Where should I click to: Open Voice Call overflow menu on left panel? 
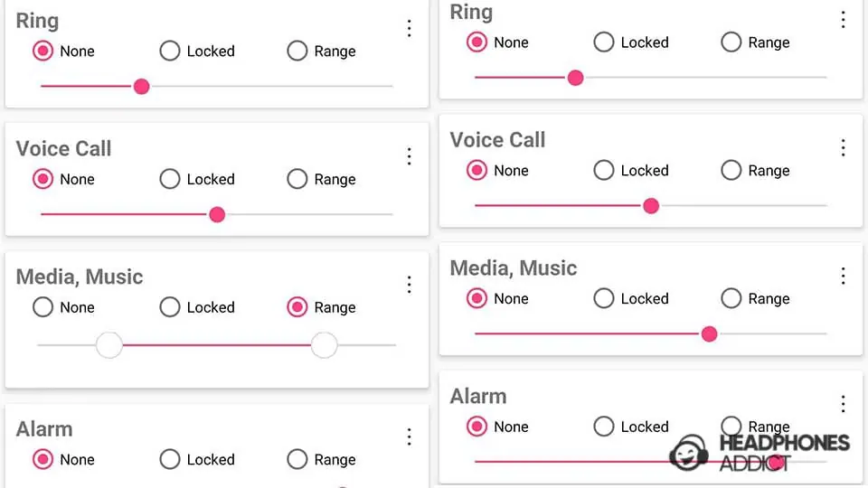click(x=409, y=157)
